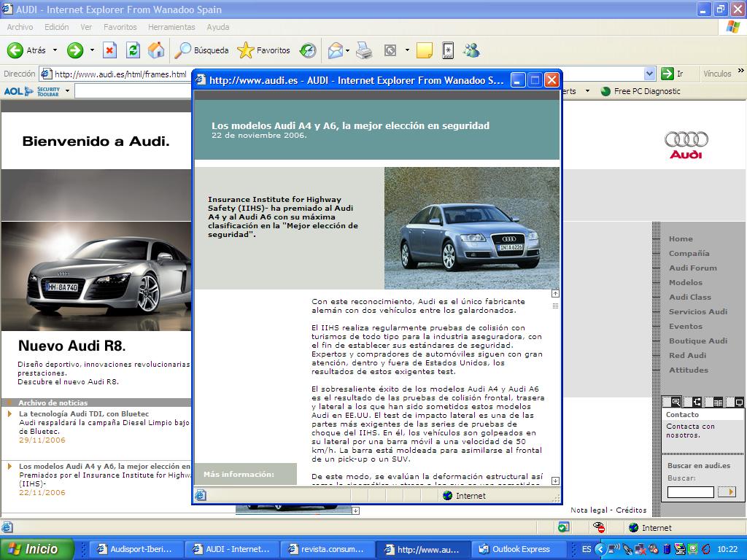
Task: Click the Opera tray icon
Action: click(x=705, y=549)
